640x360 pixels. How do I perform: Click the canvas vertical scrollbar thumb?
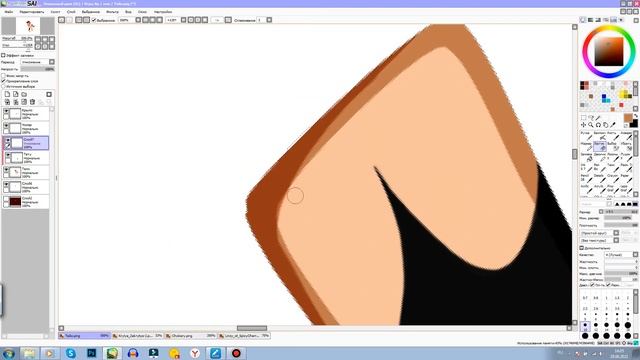click(x=575, y=154)
